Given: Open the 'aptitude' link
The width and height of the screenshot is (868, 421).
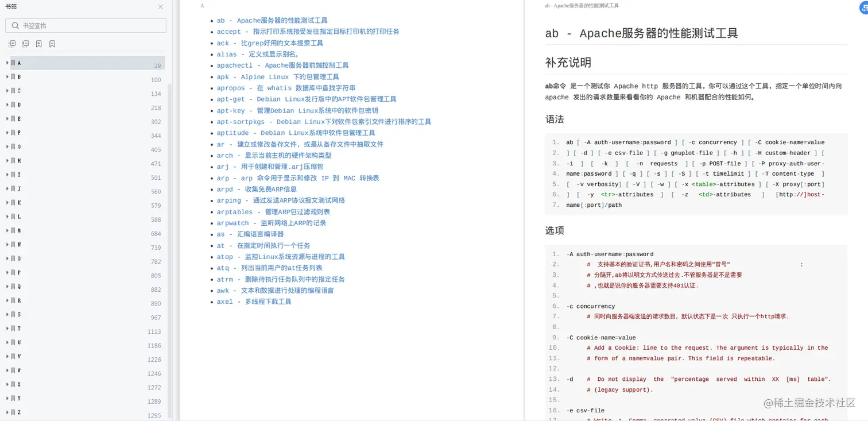Looking at the screenshot, I should tap(296, 133).
